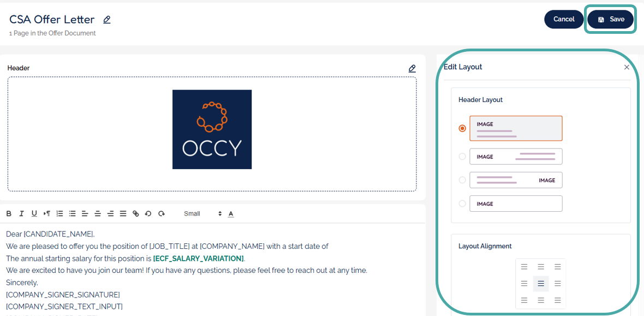Viewport: 644px width, 316px height.
Task: Apply italic formatting in editor toolbar
Action: point(22,214)
